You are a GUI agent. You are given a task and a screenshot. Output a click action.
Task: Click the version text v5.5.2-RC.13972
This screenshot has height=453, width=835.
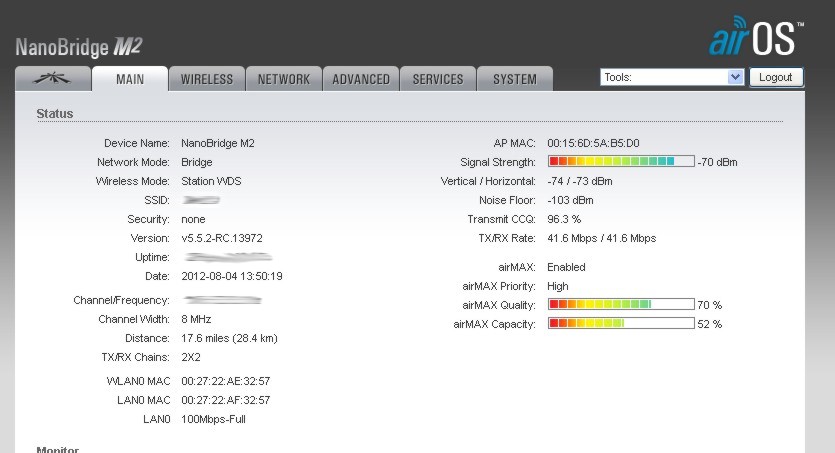pos(222,238)
